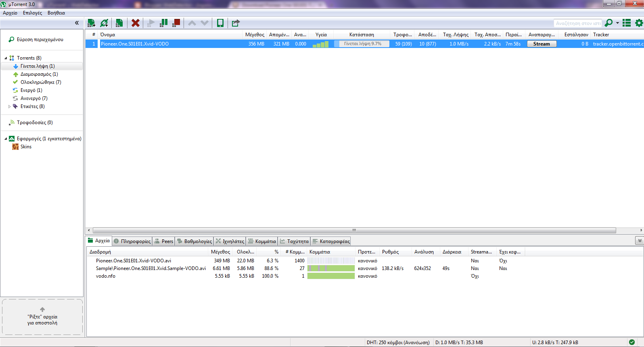Toggle the list view icon beside search
This screenshot has height=347, width=644.
point(627,23)
